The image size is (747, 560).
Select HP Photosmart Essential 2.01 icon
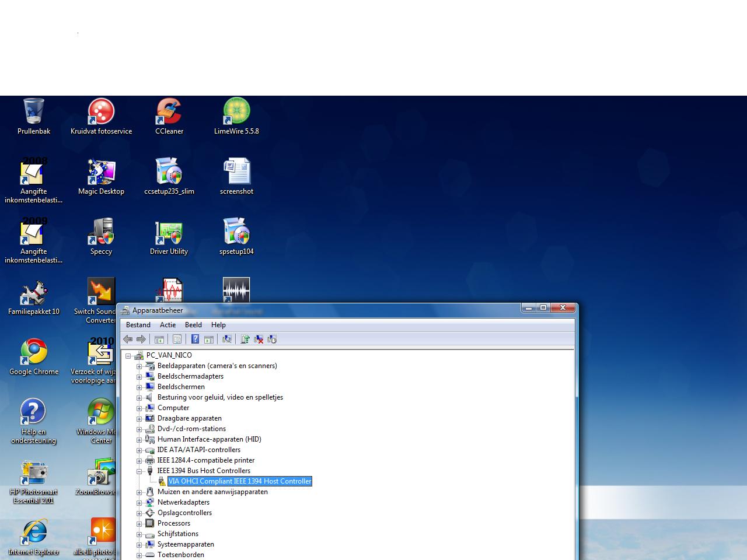tap(33, 482)
